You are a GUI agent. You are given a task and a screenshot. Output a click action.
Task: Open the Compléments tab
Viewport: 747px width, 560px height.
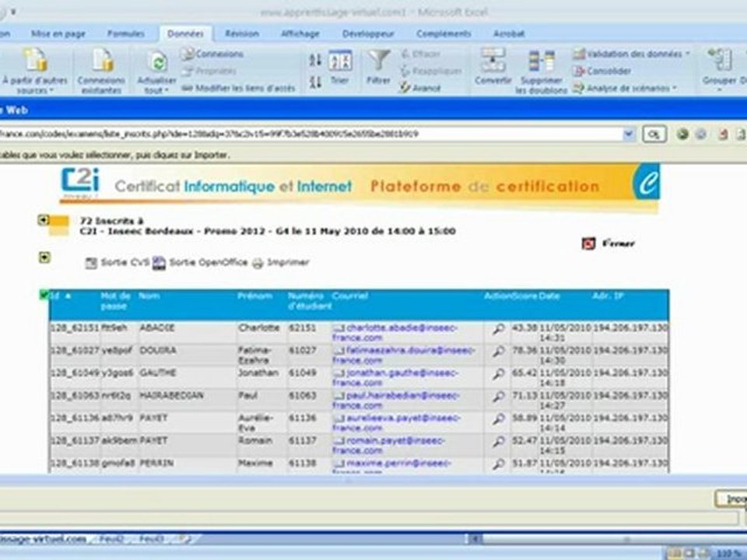click(444, 33)
